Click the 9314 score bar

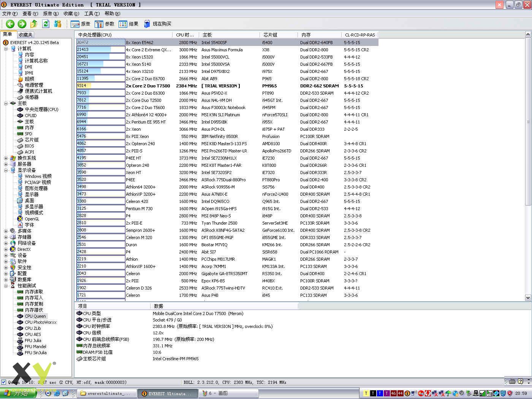coord(101,86)
